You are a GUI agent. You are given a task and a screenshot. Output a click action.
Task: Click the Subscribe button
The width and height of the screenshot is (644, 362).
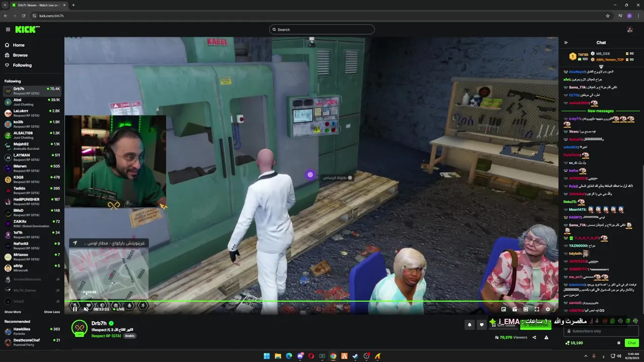(x=536, y=325)
